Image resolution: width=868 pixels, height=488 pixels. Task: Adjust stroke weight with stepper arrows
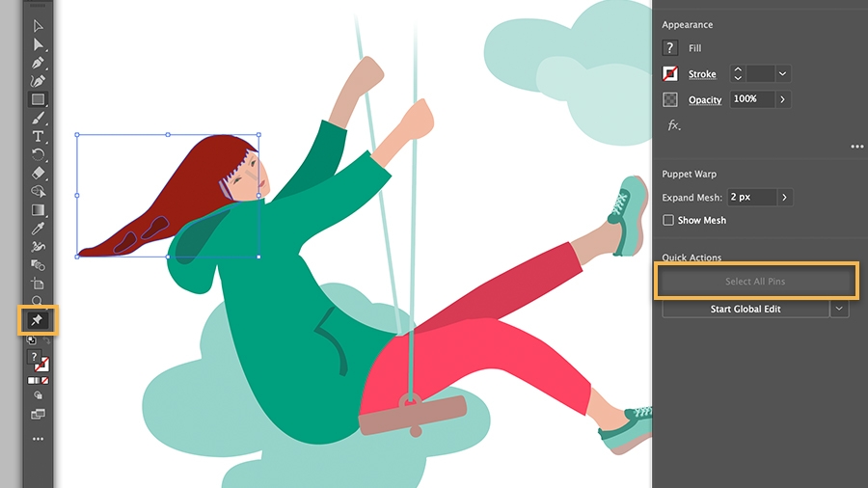point(738,73)
